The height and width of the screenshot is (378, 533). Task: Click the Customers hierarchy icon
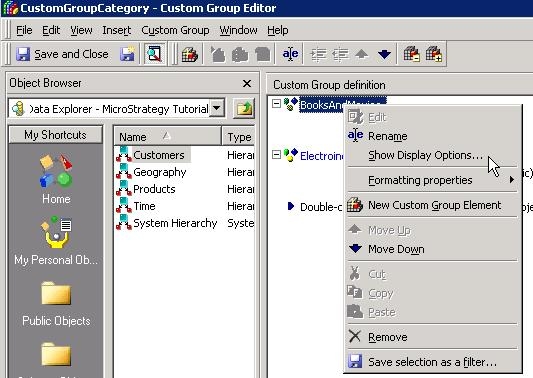tap(123, 154)
